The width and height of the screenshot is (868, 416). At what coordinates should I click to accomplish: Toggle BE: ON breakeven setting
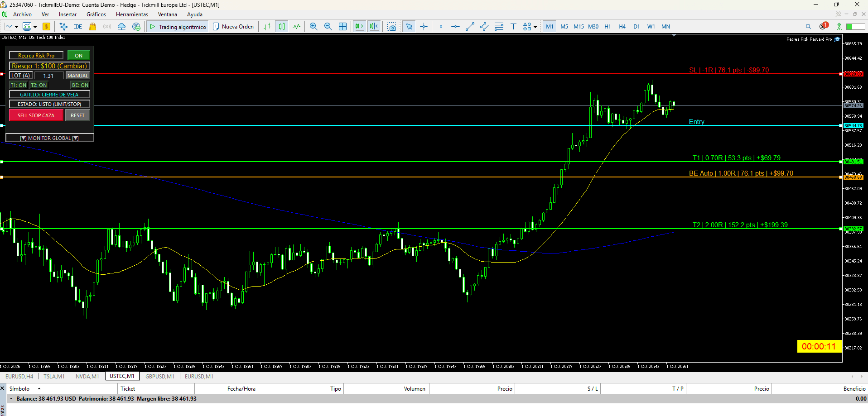80,85
